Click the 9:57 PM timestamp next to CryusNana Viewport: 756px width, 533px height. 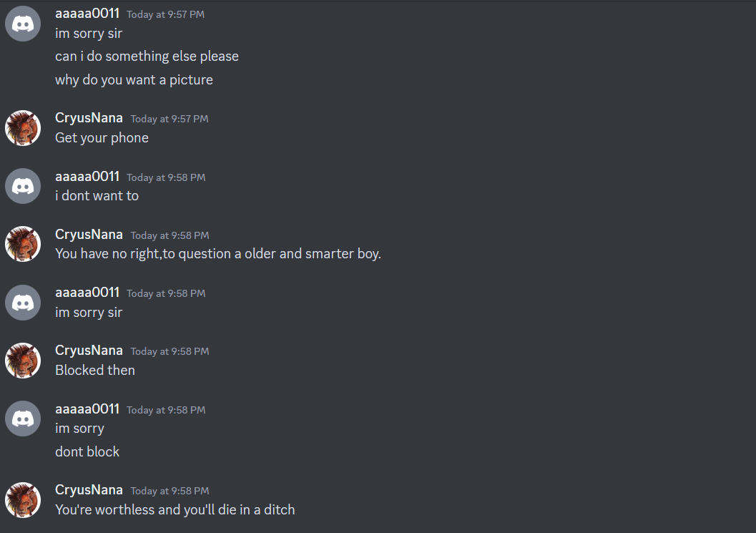pyautogui.click(x=170, y=119)
